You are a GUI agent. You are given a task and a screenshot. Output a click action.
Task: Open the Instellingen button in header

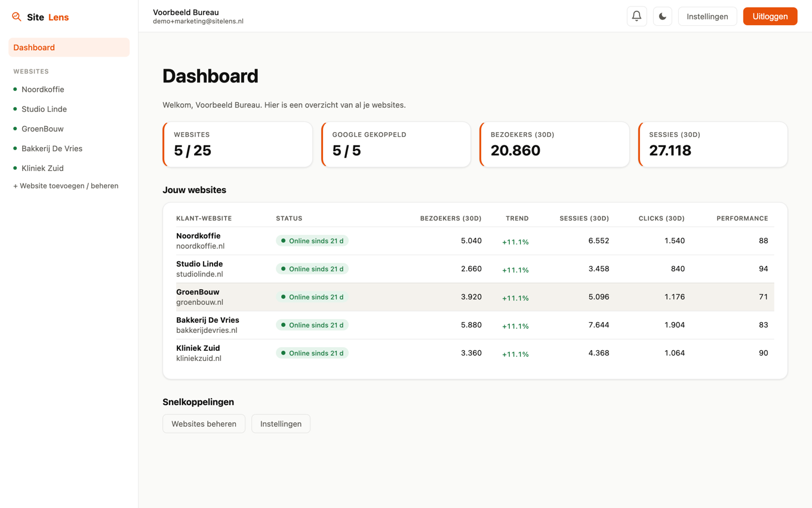tap(708, 16)
